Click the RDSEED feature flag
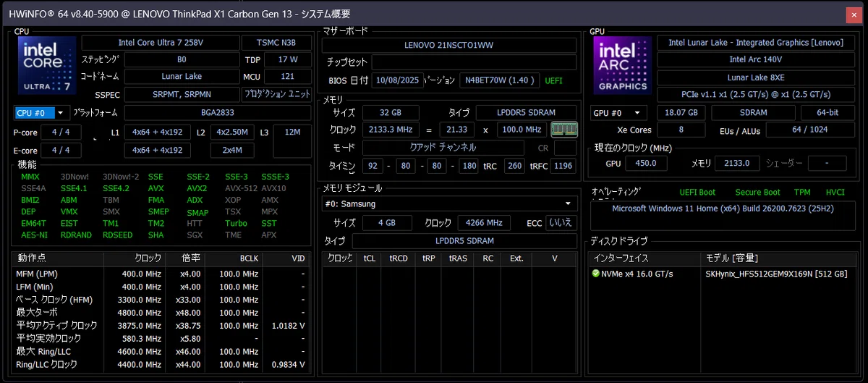Viewport: 868px width, 383px height. (117, 235)
